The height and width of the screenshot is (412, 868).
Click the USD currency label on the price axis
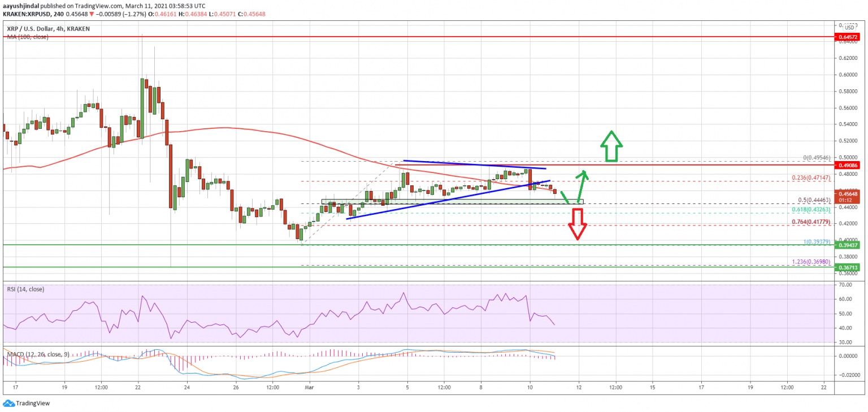click(849, 27)
